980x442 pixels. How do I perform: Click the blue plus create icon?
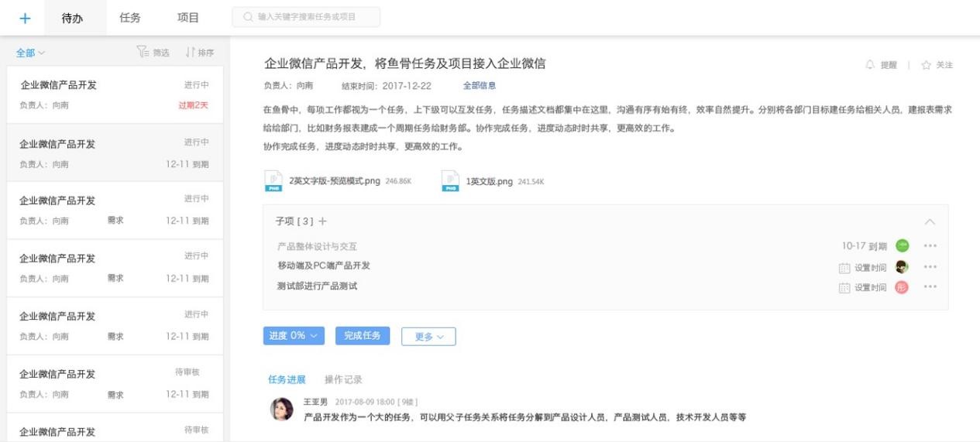[x=25, y=18]
